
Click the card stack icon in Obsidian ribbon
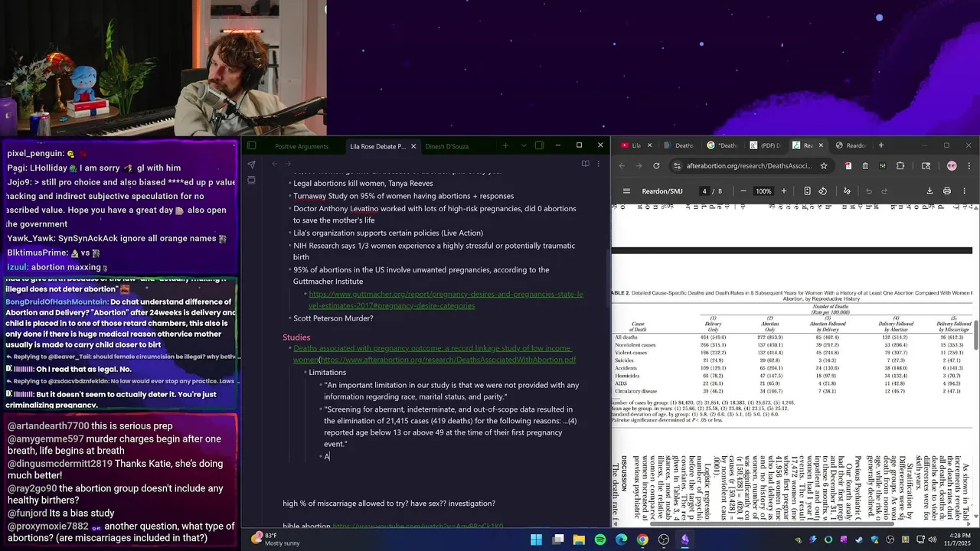[251, 181]
